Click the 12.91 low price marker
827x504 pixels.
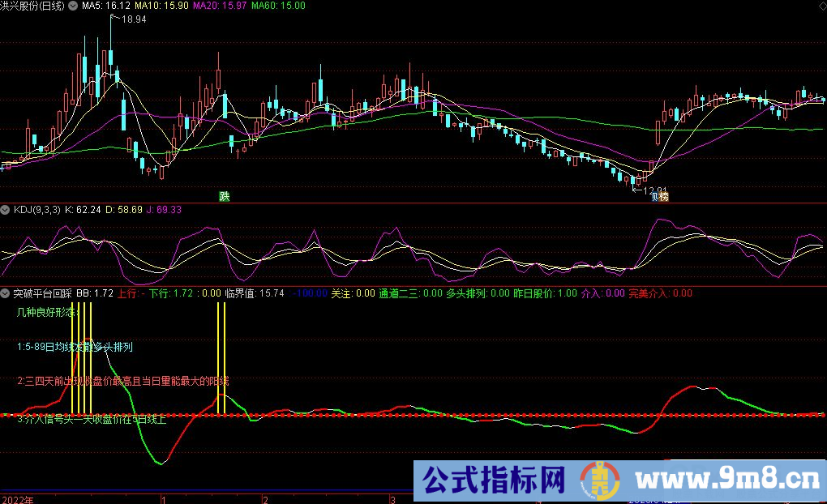pos(656,190)
